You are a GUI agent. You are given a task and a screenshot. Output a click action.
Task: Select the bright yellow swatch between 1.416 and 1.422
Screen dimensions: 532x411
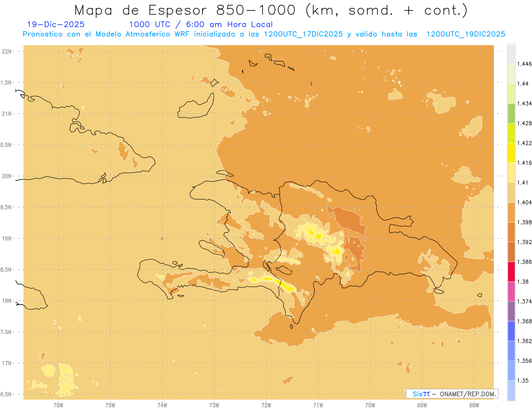tap(511, 153)
